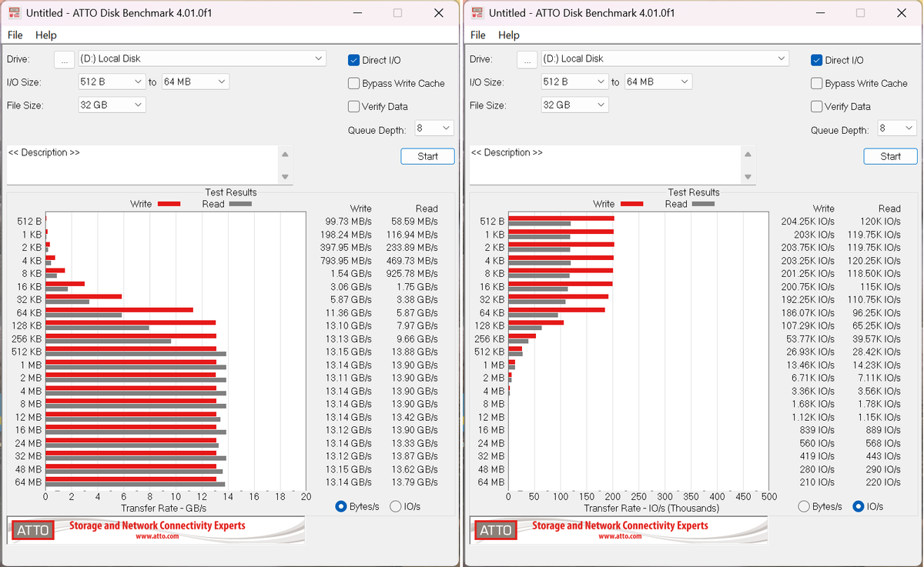
Task: Click the "99.73 MB/s" write result
Action: 348,222
